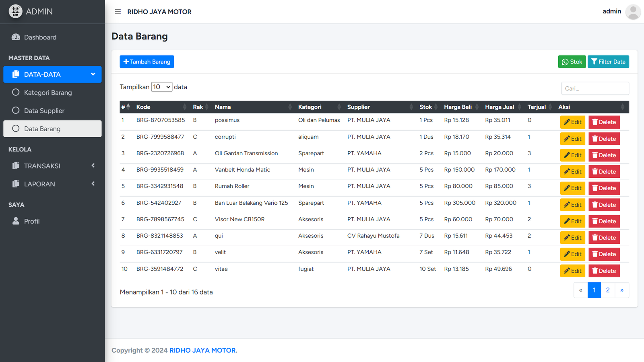Open Dashboard via the speedometer icon

coord(16,37)
